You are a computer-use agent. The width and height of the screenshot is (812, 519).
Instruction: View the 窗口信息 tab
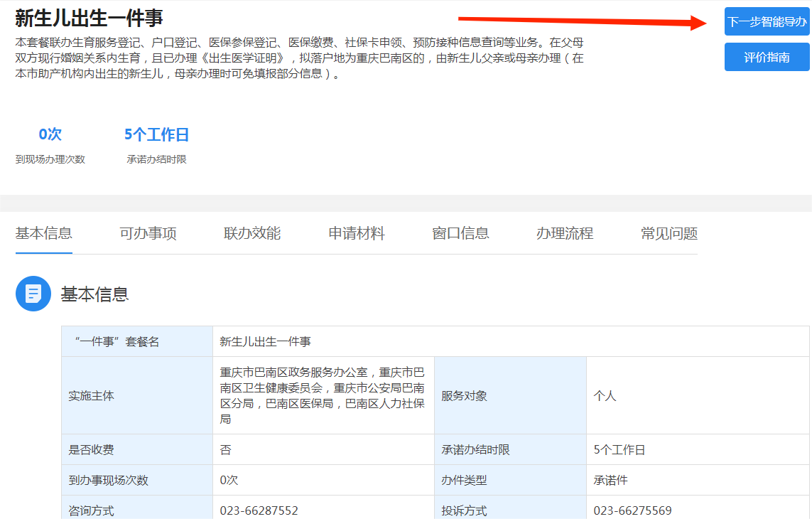point(461,233)
